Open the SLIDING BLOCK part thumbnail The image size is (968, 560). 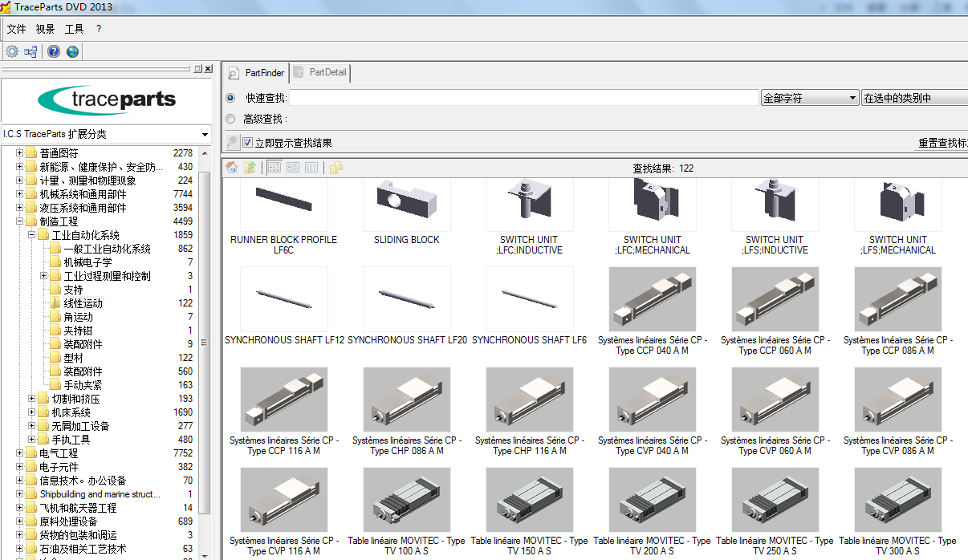tap(406, 203)
